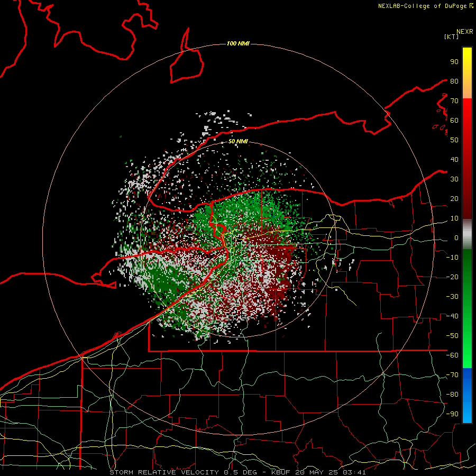Click the -20 value on the color scale
Viewport: 476px width, 476px height.
point(452,277)
